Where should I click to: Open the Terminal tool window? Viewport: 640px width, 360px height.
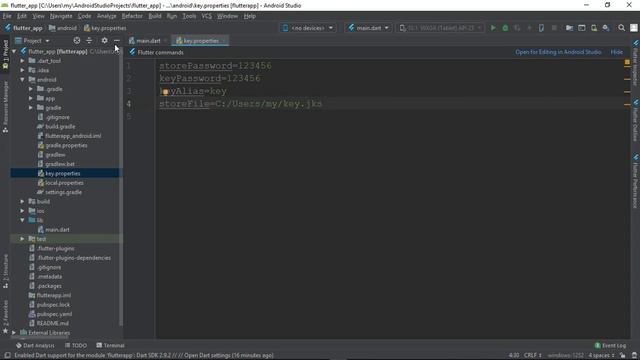(x=110, y=345)
